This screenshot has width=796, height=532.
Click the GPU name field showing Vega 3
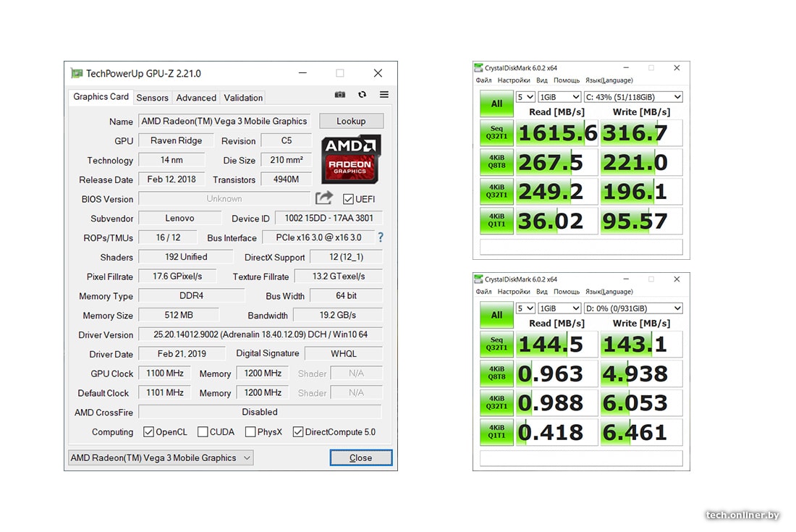tap(224, 121)
